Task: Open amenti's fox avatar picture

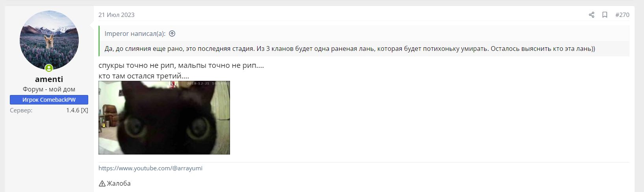Action: point(49,40)
